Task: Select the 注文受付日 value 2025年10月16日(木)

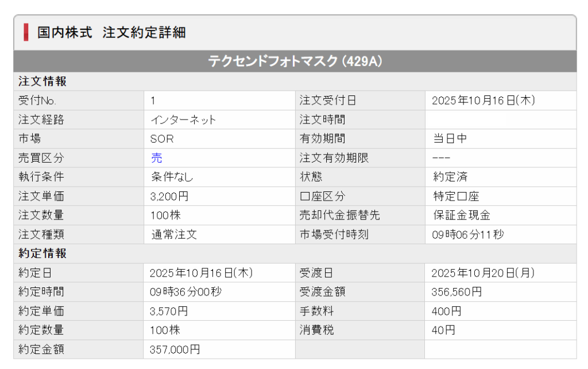Action: 483,101
